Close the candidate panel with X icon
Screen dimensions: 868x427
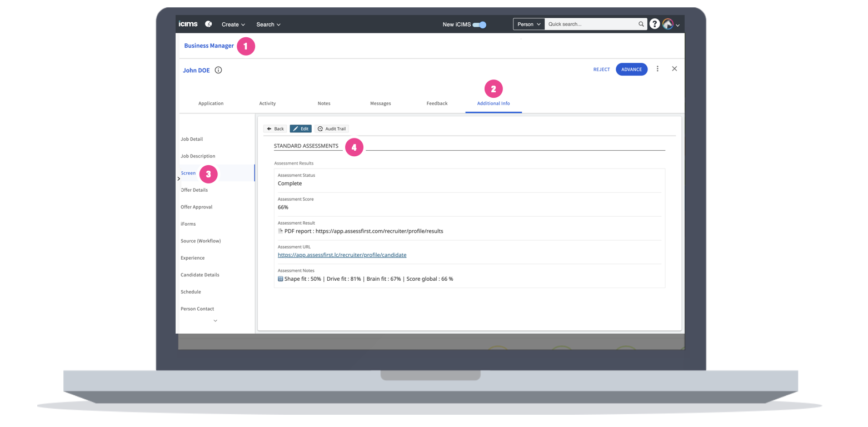tap(674, 69)
